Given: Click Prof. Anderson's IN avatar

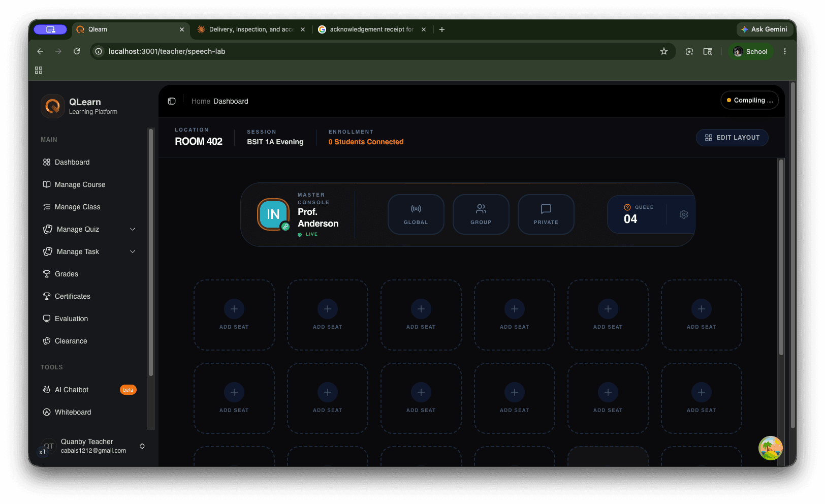Looking at the screenshot, I should [273, 214].
